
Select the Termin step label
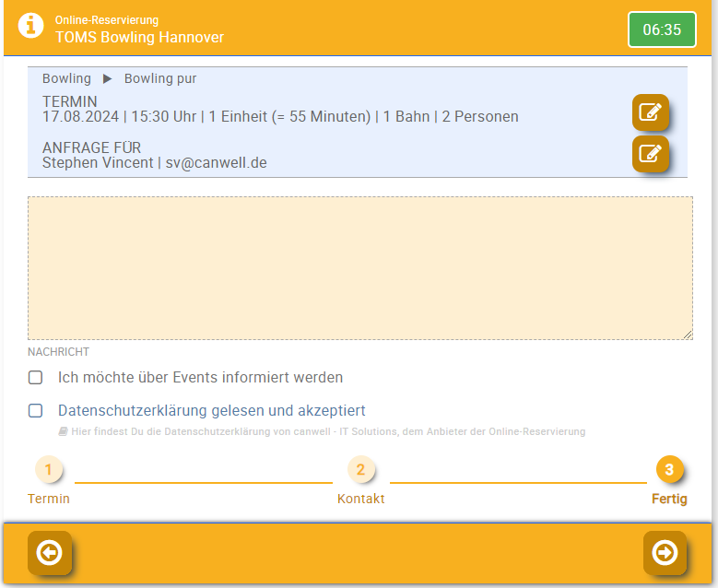click(49, 499)
